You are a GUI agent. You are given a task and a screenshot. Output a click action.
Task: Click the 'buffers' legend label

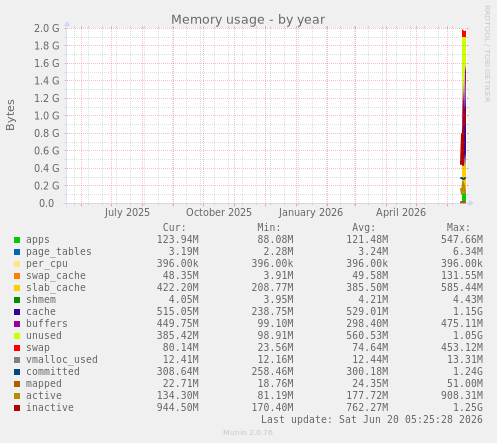[47, 324]
